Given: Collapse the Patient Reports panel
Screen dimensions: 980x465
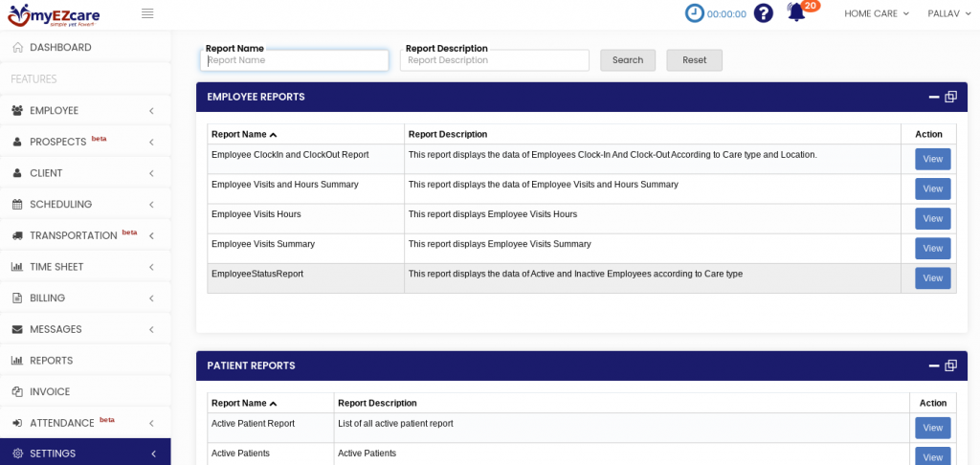Looking at the screenshot, I should [934, 365].
